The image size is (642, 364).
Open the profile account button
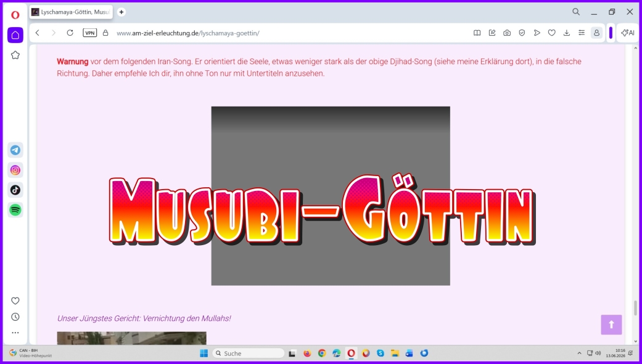pyautogui.click(x=596, y=33)
